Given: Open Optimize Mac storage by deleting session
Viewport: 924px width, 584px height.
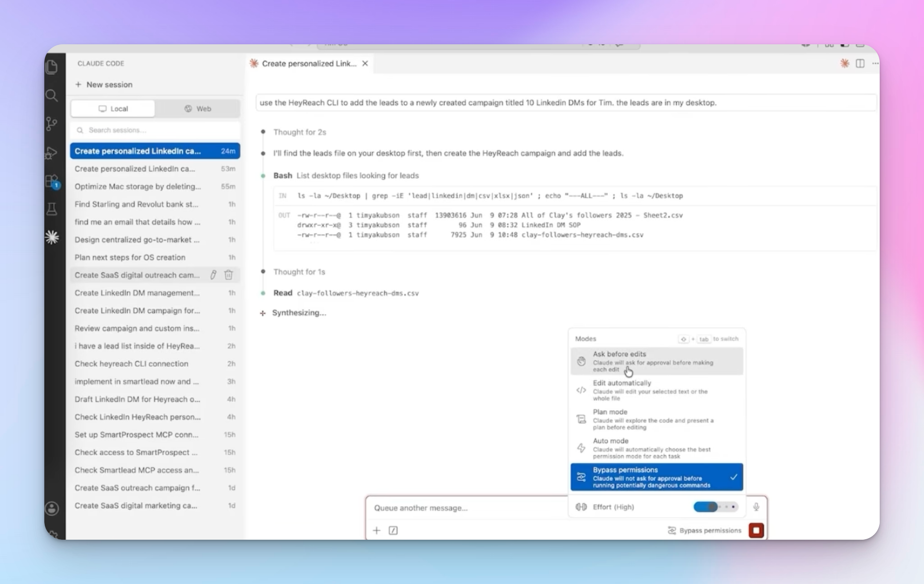Looking at the screenshot, I should pyautogui.click(x=155, y=186).
